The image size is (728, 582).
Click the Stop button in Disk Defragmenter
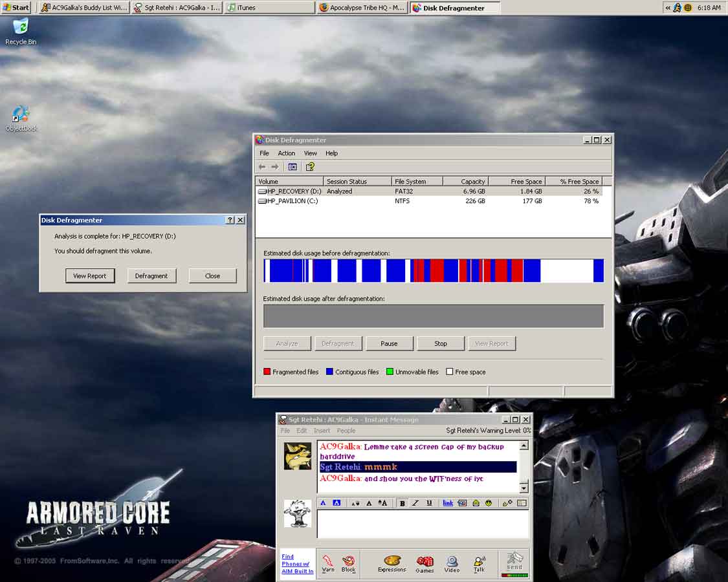pos(441,343)
